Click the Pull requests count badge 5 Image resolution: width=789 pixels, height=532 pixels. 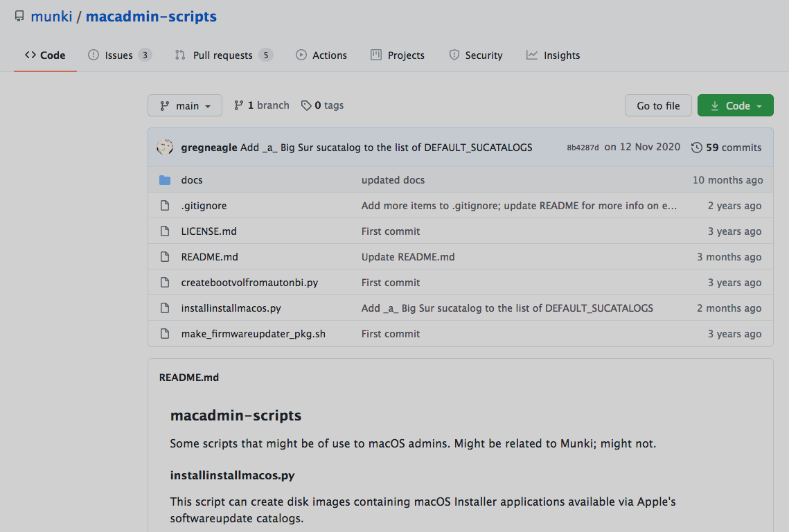[266, 55]
